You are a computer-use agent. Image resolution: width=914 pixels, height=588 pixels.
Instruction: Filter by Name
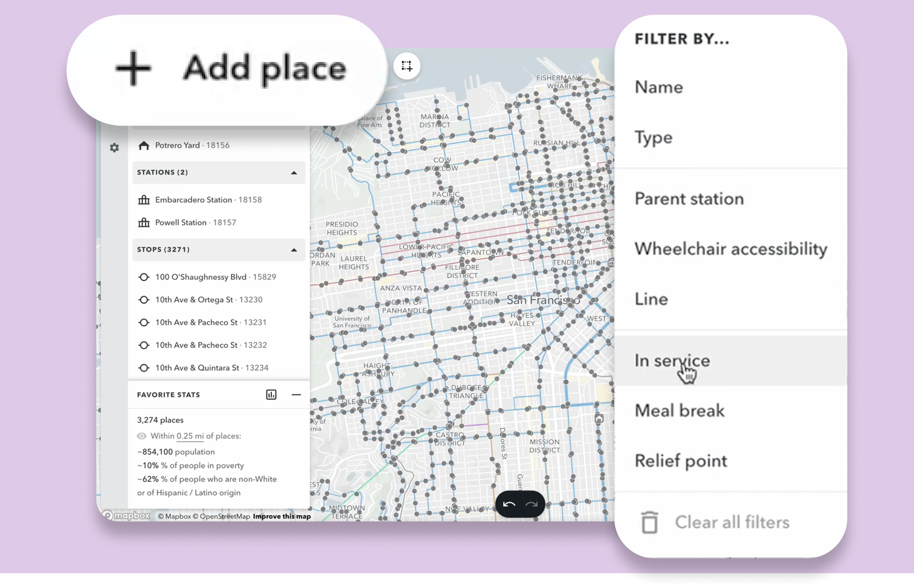pyautogui.click(x=731, y=87)
